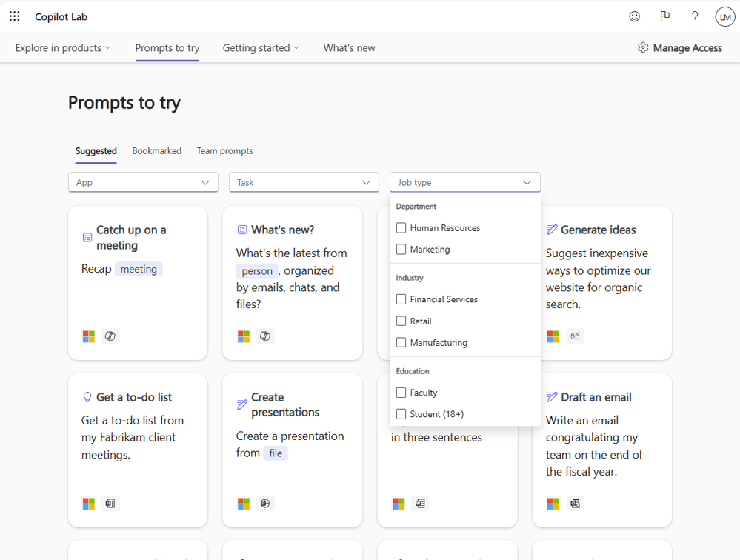Click pencil icon beside Create presentations
The width and height of the screenshot is (740, 560).
[x=242, y=404]
